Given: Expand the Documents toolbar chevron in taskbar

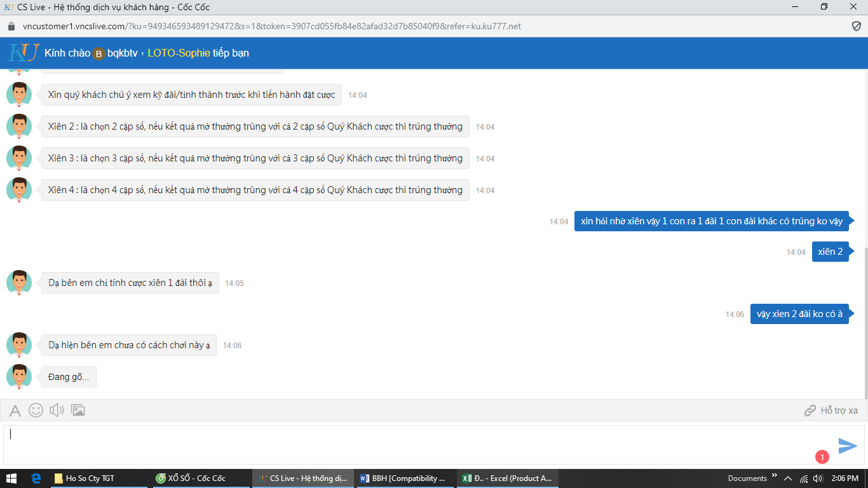Looking at the screenshot, I should 775,476.
